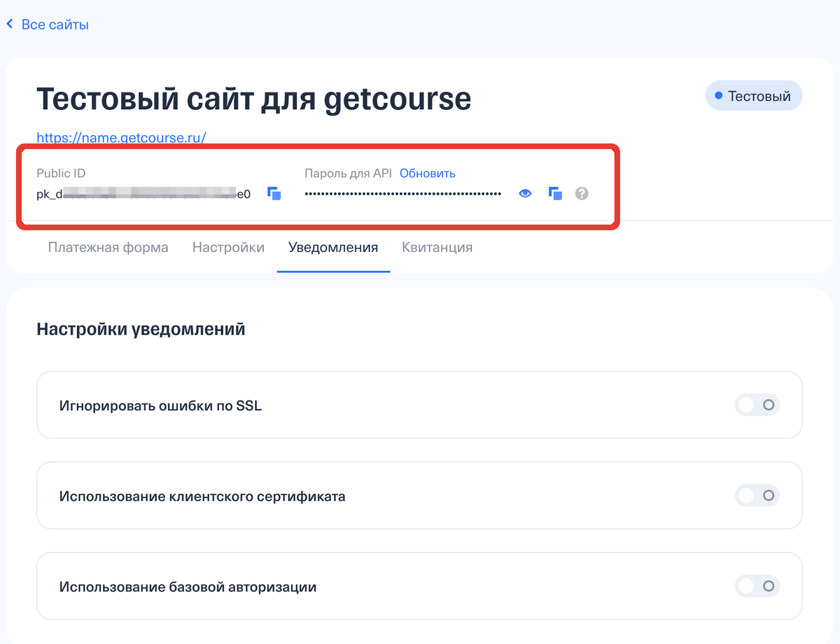Image resolution: width=840 pixels, height=644 pixels.
Task: Click the Тестовый сайт для getcourse heading
Action: coord(254,99)
